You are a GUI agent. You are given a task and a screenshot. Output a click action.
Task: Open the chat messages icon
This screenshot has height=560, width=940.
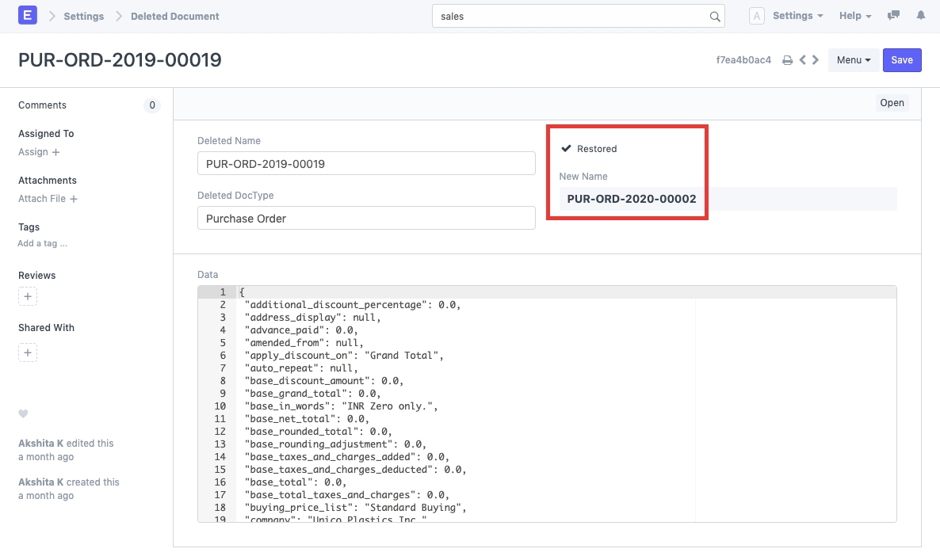point(893,16)
